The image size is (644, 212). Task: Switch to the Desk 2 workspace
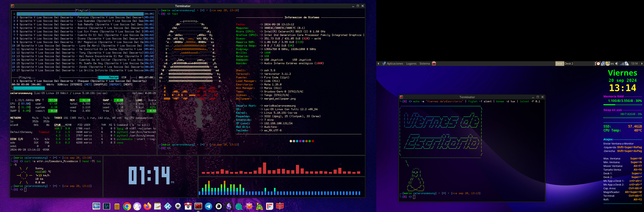click(x=569, y=64)
